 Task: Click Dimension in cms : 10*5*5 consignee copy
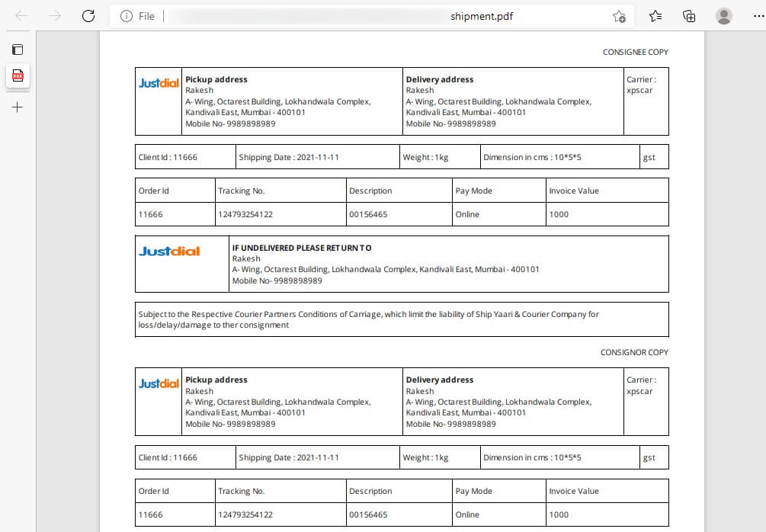[x=532, y=157]
